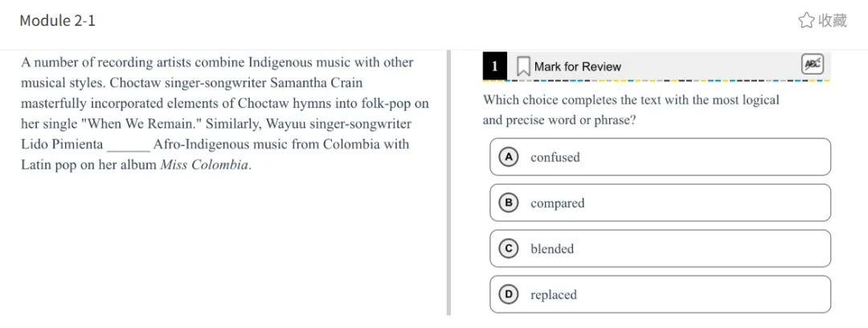Select the circled letter C
The image size is (868, 328).
(508, 248)
